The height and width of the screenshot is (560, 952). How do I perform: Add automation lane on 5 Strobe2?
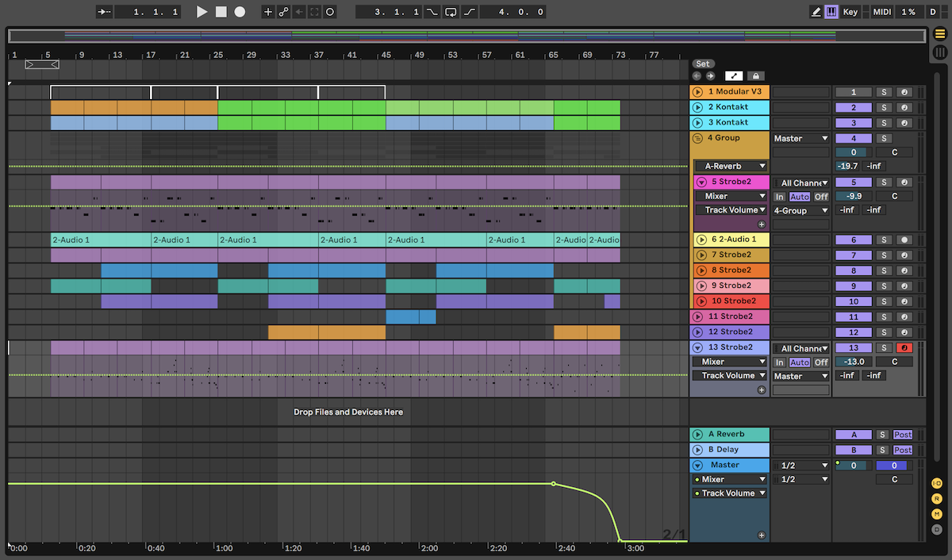[x=762, y=224]
